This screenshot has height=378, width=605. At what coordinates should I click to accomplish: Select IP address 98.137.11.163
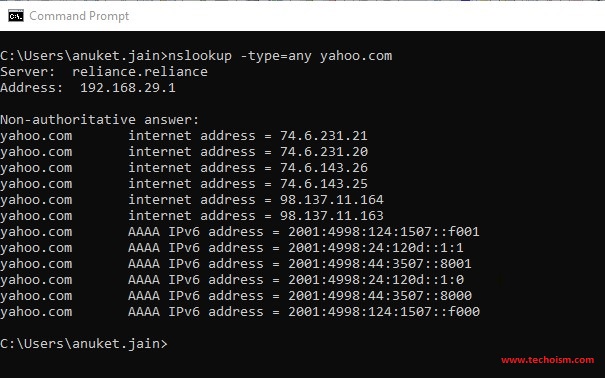[332, 216]
